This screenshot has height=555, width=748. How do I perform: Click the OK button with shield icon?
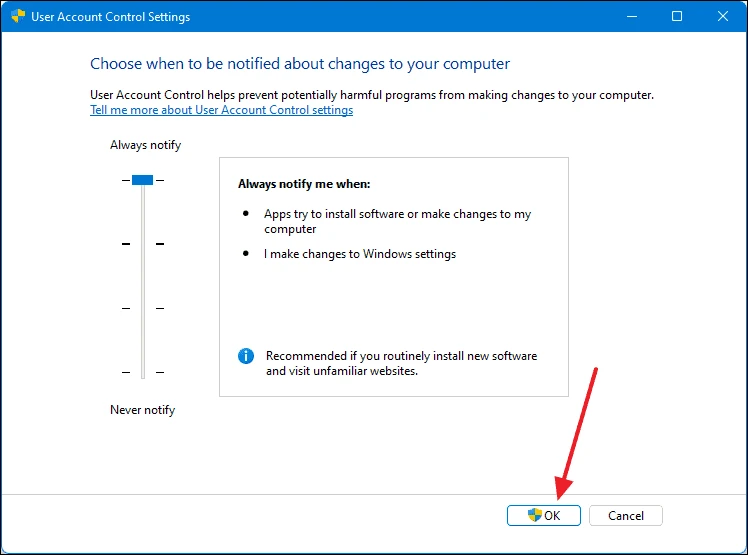pos(543,515)
